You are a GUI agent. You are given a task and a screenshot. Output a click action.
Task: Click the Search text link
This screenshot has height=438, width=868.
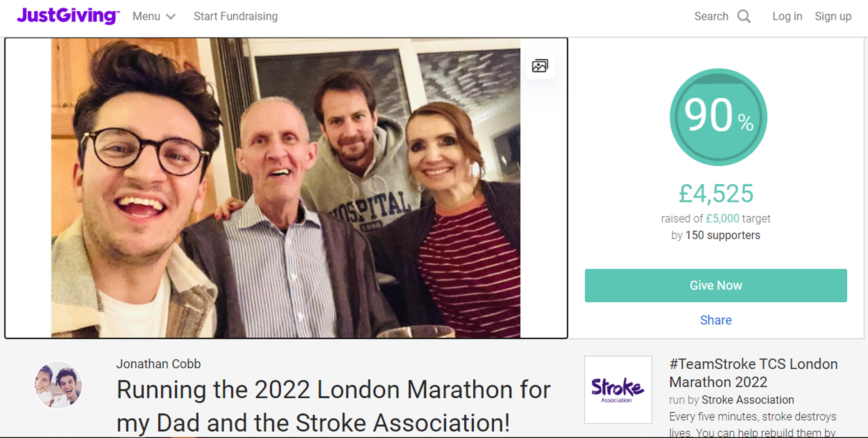tap(711, 17)
